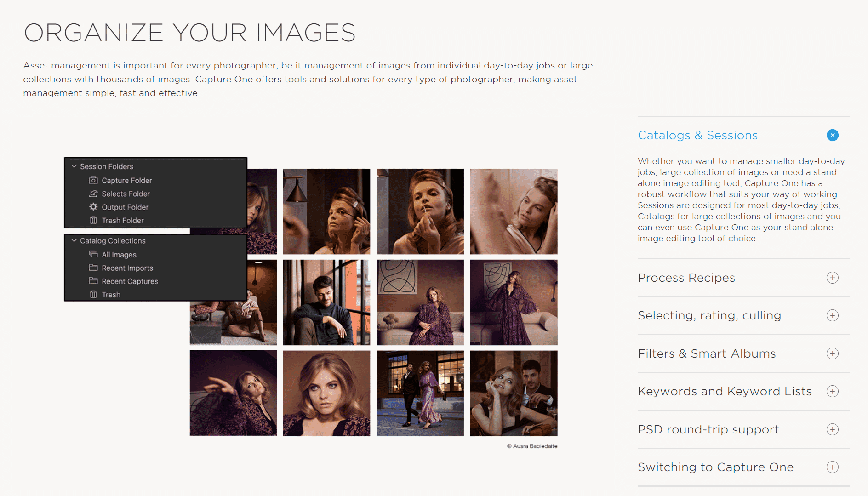Select the Recent Captures label
Image resolution: width=868 pixels, height=496 pixels.
click(130, 281)
